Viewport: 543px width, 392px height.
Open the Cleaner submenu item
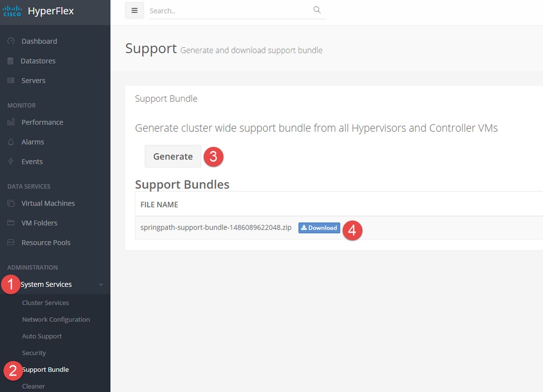(34, 386)
